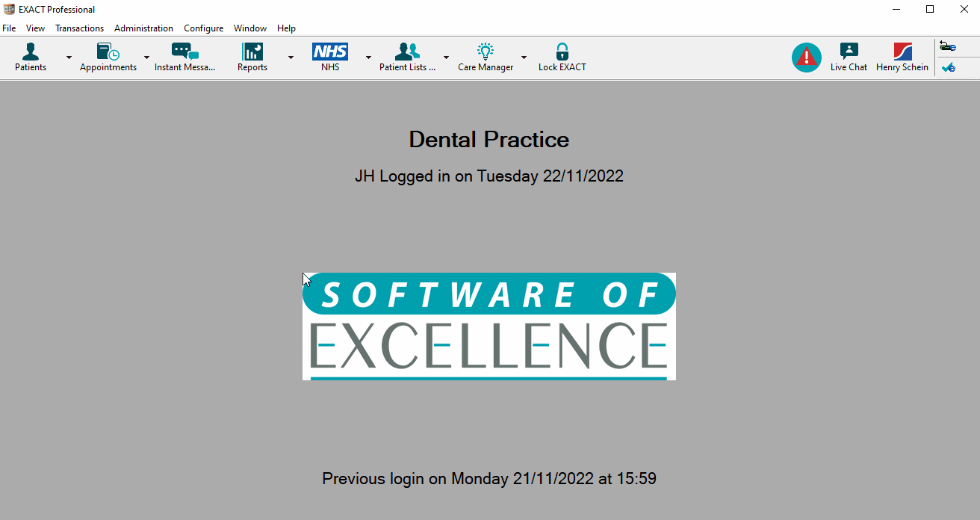This screenshot has height=520, width=980.
Task: Click the EXACT Professional title bar icon
Action: tap(9, 10)
